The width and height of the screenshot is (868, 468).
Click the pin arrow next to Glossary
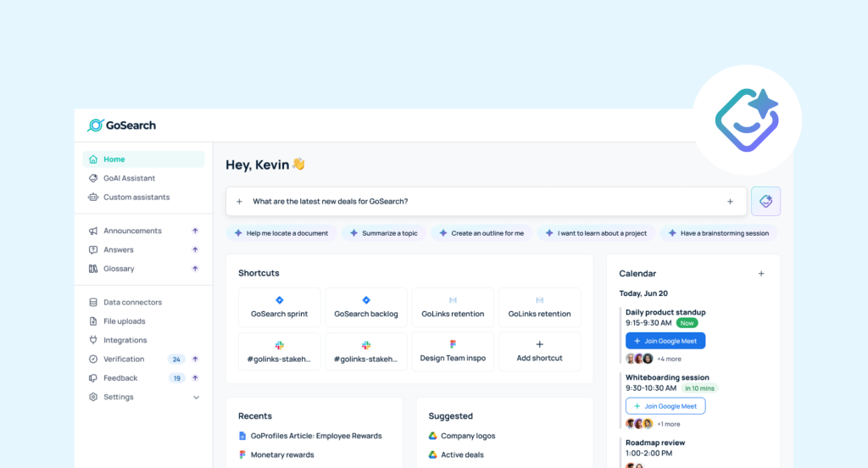(x=195, y=269)
